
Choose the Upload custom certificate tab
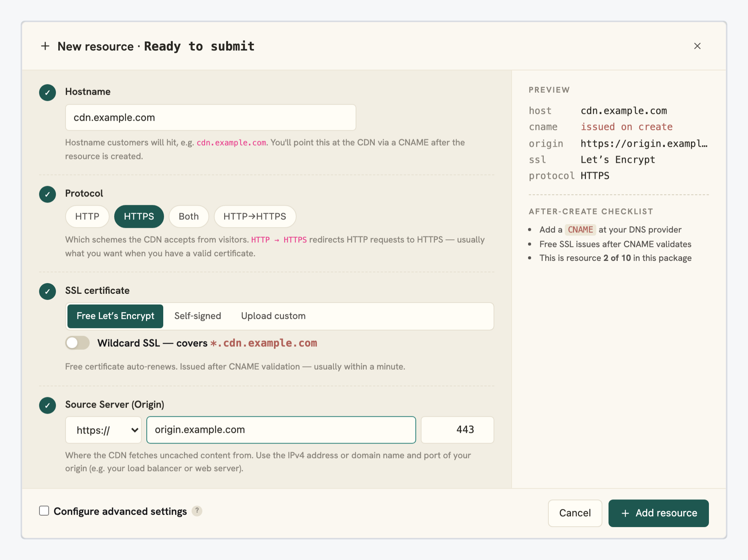click(273, 316)
